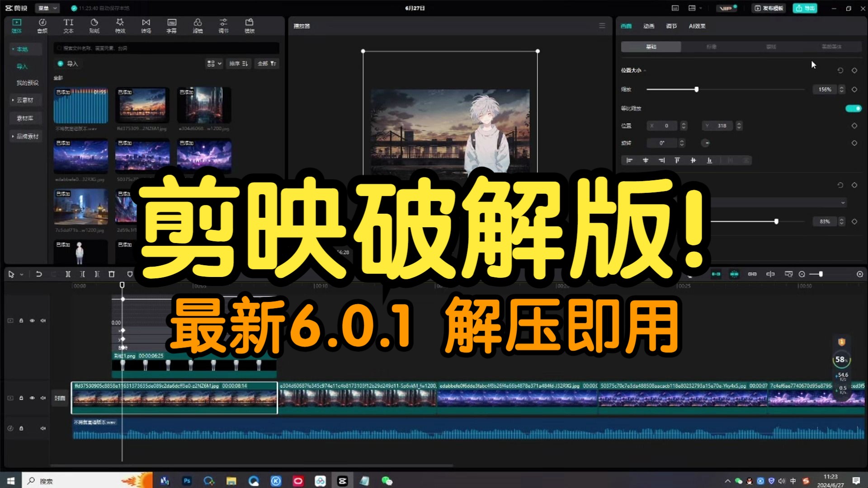Click the split clip tool in timeline toolbar
This screenshot has width=868, height=488.
68,274
